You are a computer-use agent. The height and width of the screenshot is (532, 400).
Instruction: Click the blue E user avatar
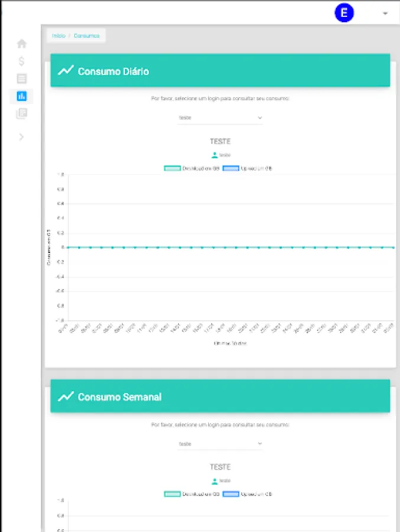pyautogui.click(x=344, y=13)
